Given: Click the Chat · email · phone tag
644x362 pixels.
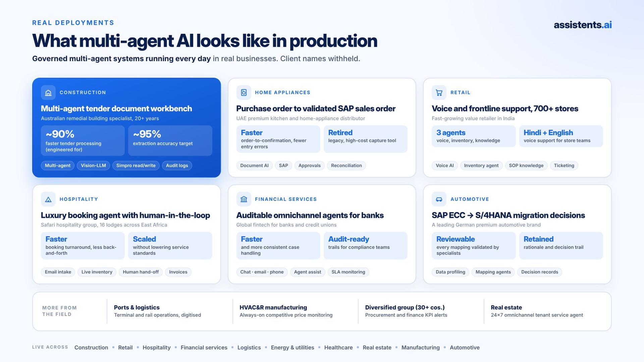Looking at the screenshot, I should pyautogui.click(x=262, y=272).
